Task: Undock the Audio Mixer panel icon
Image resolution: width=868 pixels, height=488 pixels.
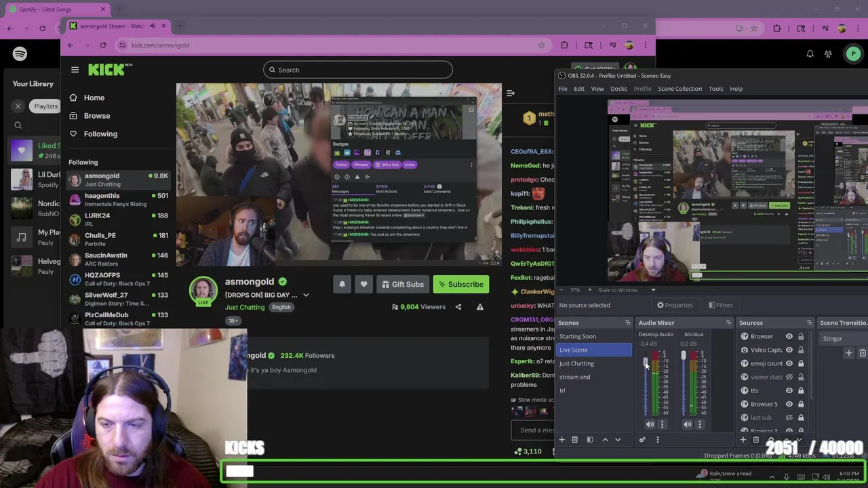Action: coord(728,323)
